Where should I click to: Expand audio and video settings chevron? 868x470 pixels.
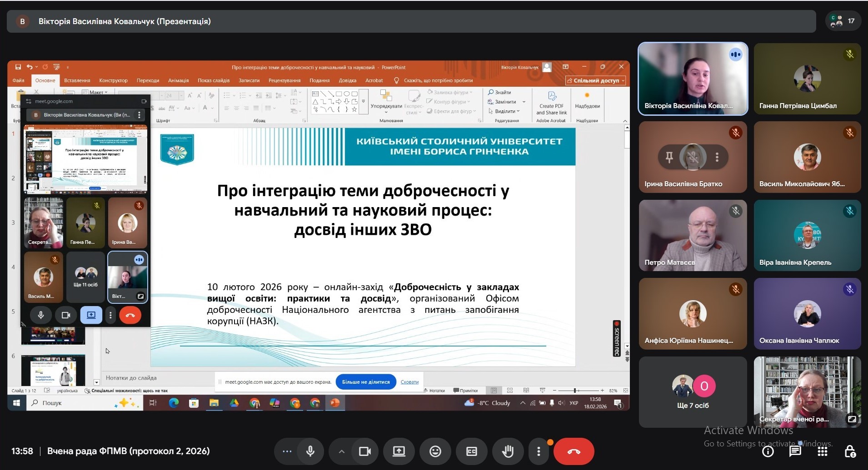[342, 451]
